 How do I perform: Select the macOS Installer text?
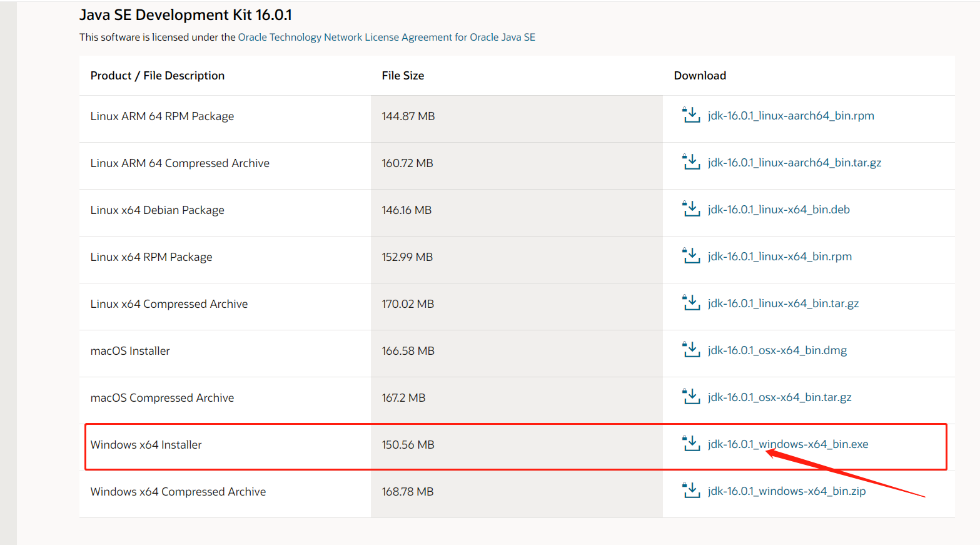tap(130, 351)
